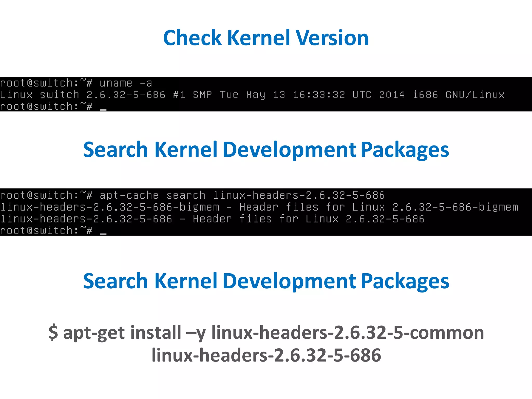The height and width of the screenshot is (399, 532).
Task: Click the first 'Search Kernel Development Packages' heading
Action: tap(266, 150)
